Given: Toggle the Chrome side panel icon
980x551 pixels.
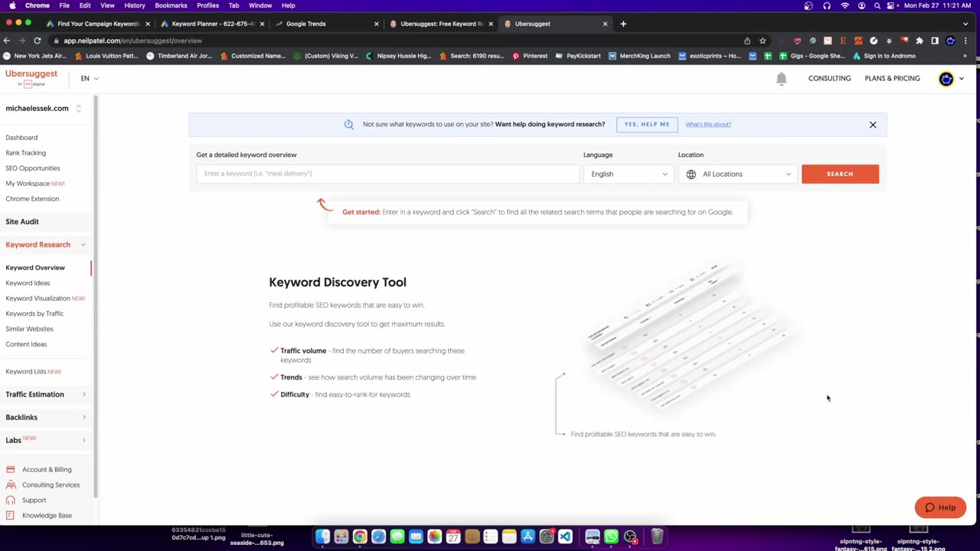Looking at the screenshot, I should (935, 41).
